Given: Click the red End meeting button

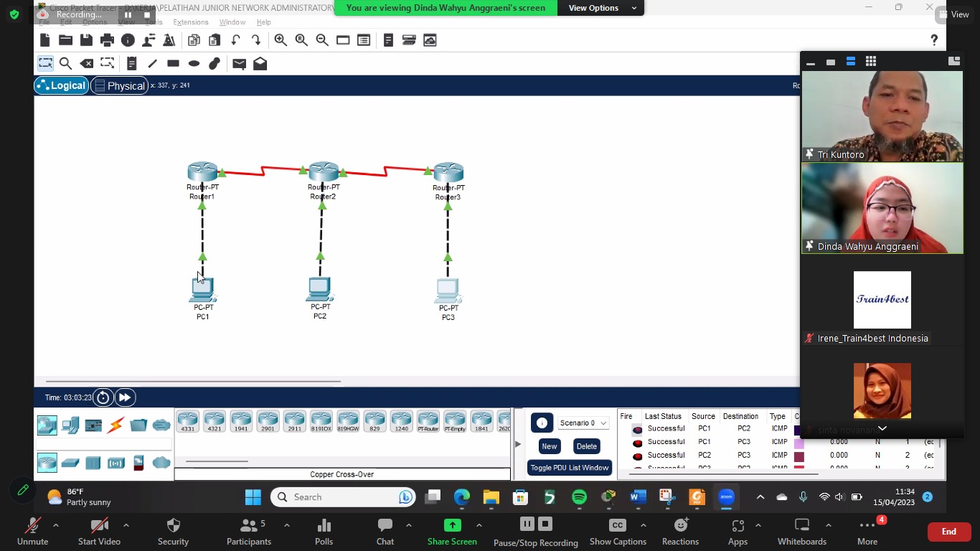Looking at the screenshot, I should click(x=948, y=532).
